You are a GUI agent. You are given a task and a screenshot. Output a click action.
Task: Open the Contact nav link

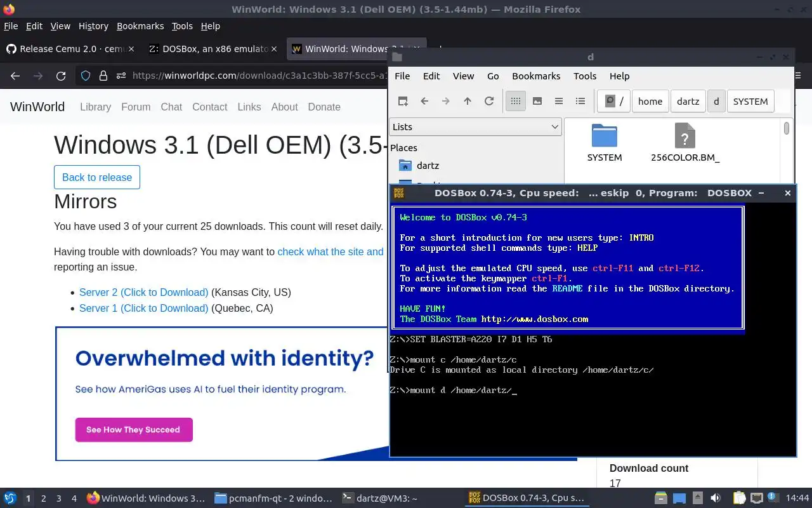[x=210, y=107]
